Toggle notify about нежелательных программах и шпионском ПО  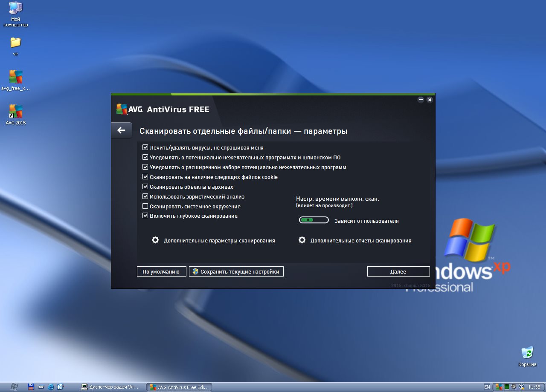145,157
